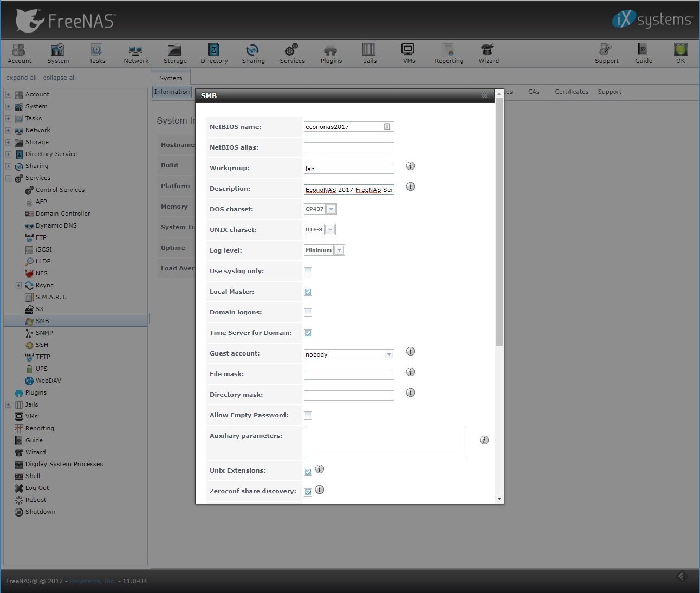
Task: Open the DOS charset dropdown
Action: [x=332, y=209]
